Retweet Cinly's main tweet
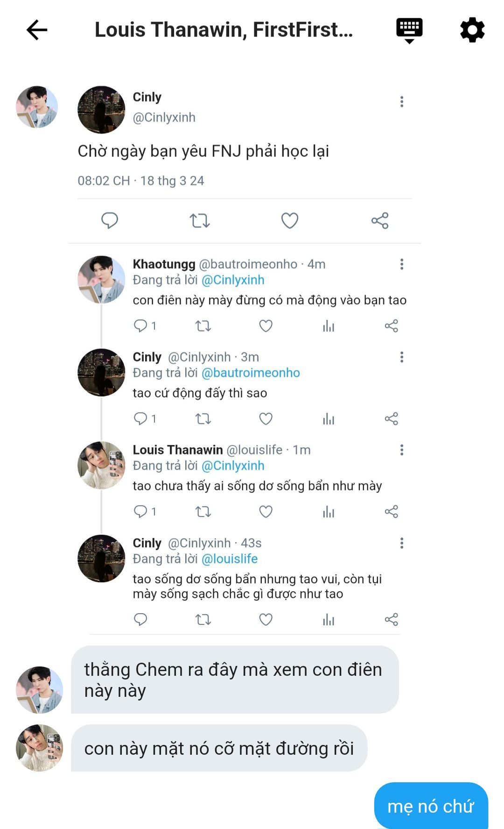The width and height of the screenshot is (504, 829). (x=200, y=220)
